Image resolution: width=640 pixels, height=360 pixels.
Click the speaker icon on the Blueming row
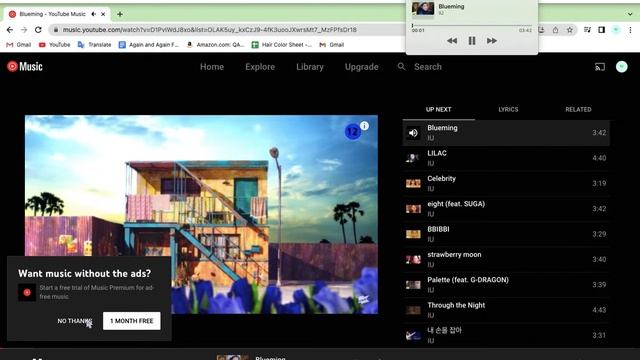(x=413, y=133)
